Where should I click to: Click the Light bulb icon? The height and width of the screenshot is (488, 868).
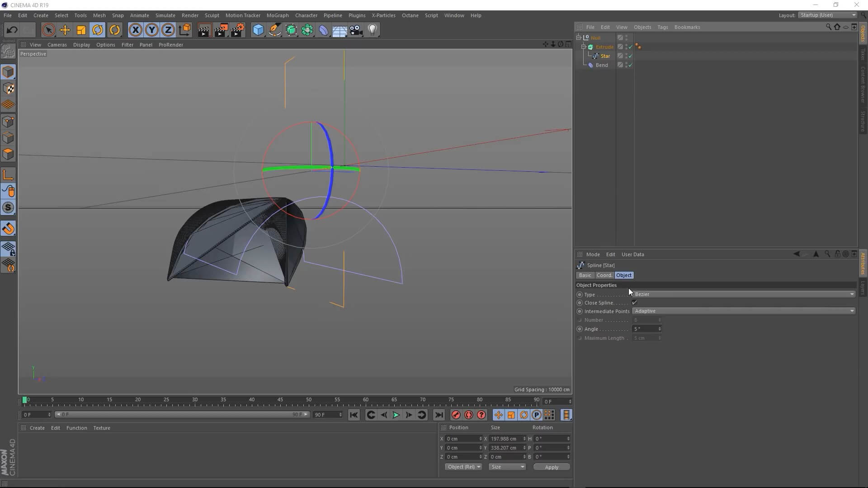coord(373,30)
